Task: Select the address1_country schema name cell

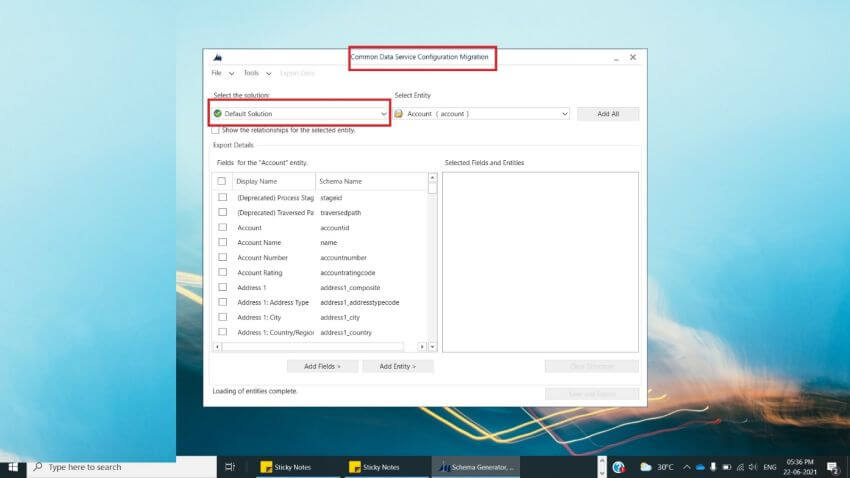Action: pyautogui.click(x=346, y=332)
